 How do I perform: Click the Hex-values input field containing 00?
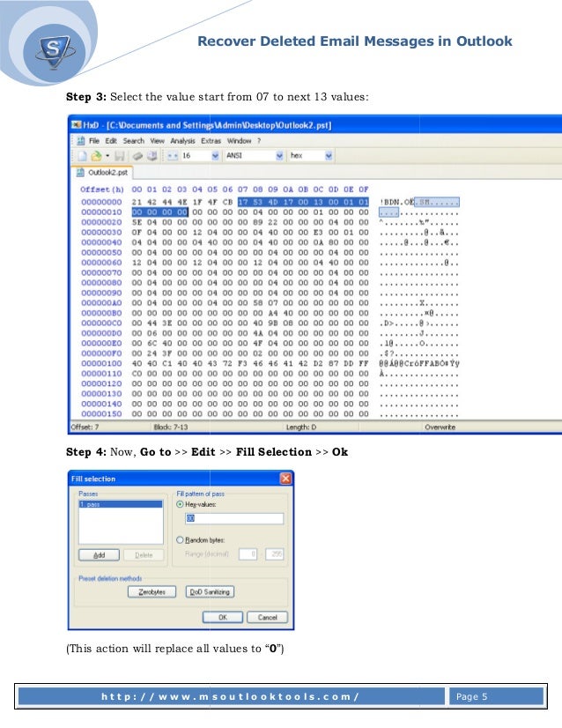pos(234,518)
